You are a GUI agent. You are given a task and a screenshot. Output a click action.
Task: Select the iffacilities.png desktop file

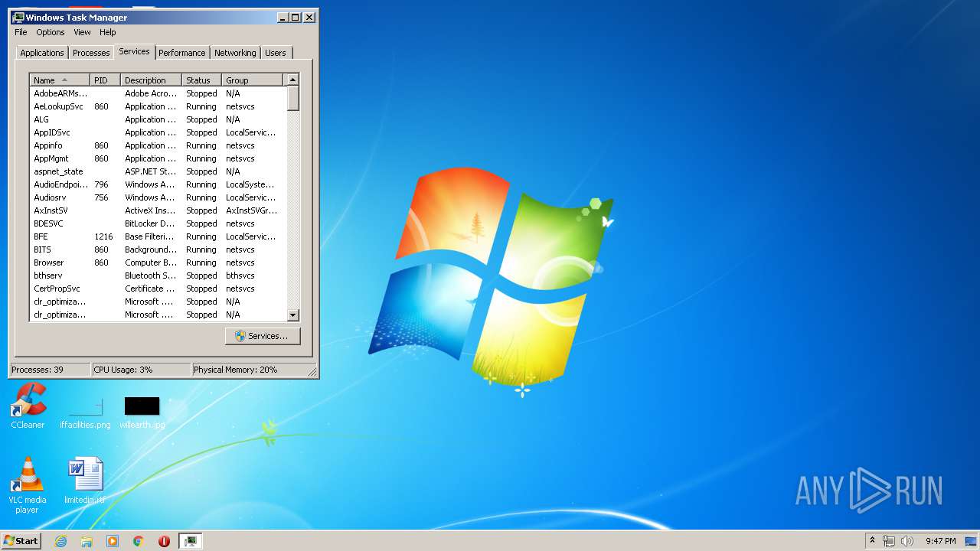click(85, 413)
